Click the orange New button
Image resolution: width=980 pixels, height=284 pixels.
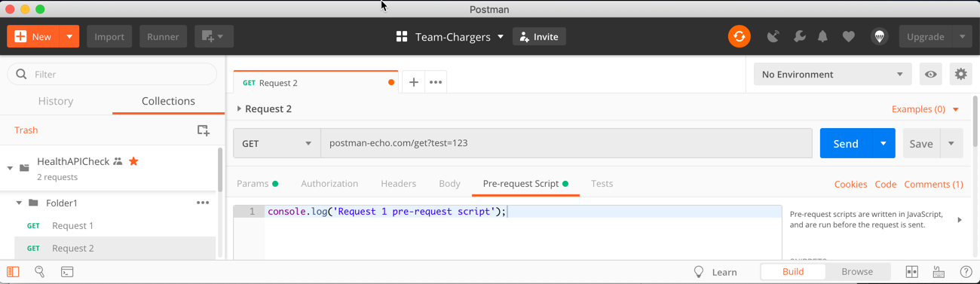(x=34, y=36)
